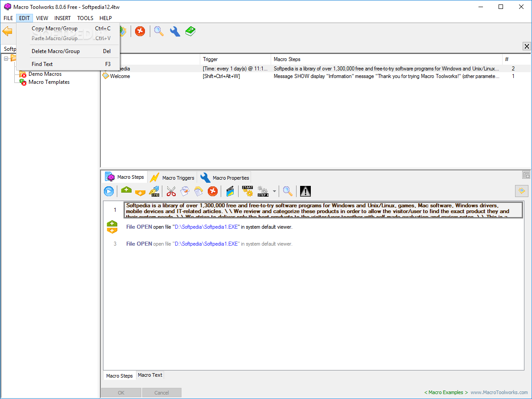Click the EDIT menu title
Screen dimensions: 532x399
pyautogui.click(x=25, y=18)
